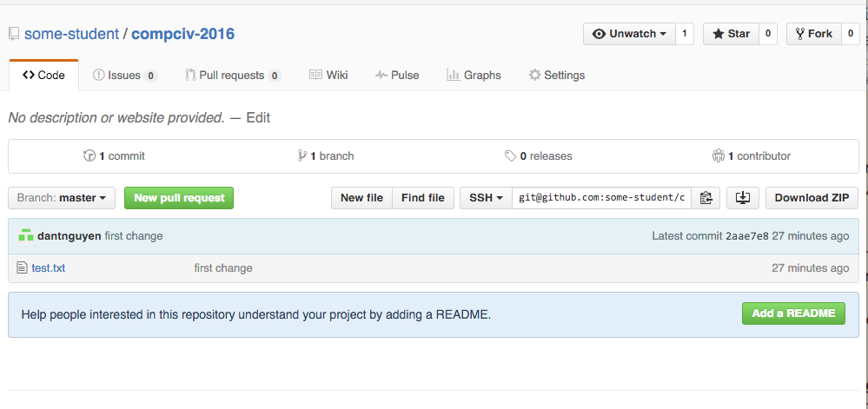Click the branch icon next to 1 branch

[302, 156]
